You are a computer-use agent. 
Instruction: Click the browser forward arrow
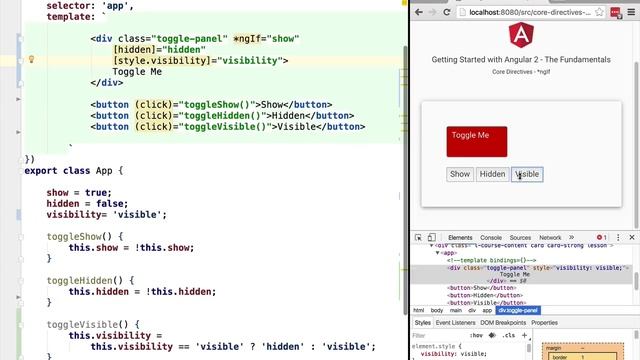[432, 12]
